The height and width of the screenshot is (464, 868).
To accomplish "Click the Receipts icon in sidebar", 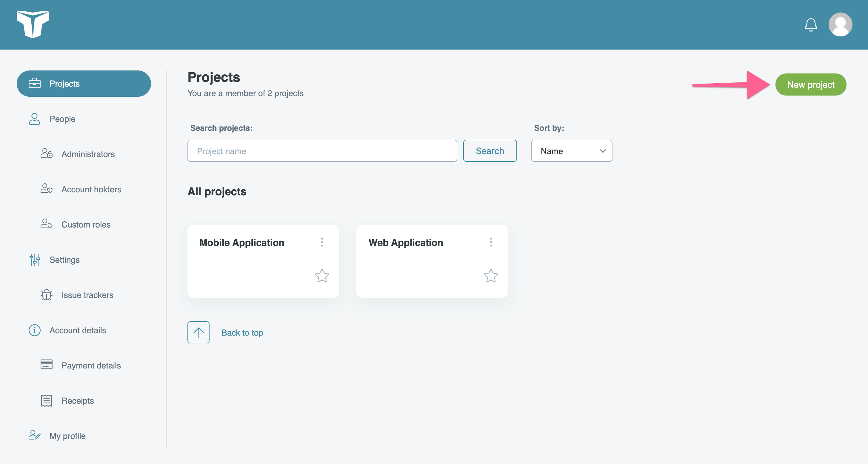I will coord(47,401).
